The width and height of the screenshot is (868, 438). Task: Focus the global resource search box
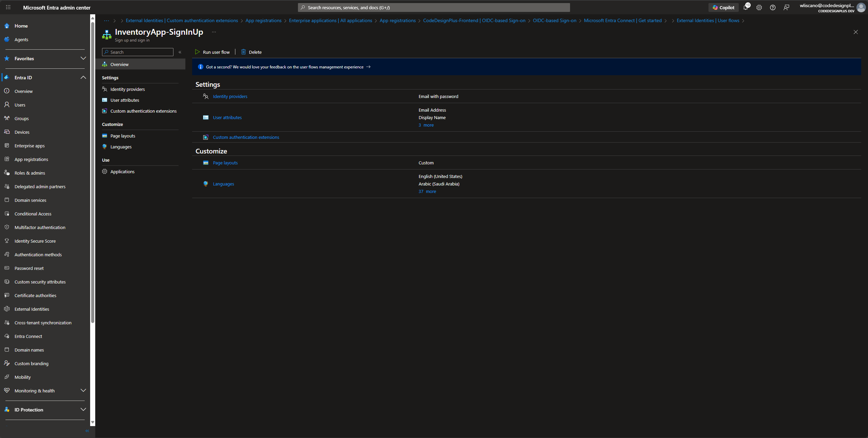click(434, 7)
